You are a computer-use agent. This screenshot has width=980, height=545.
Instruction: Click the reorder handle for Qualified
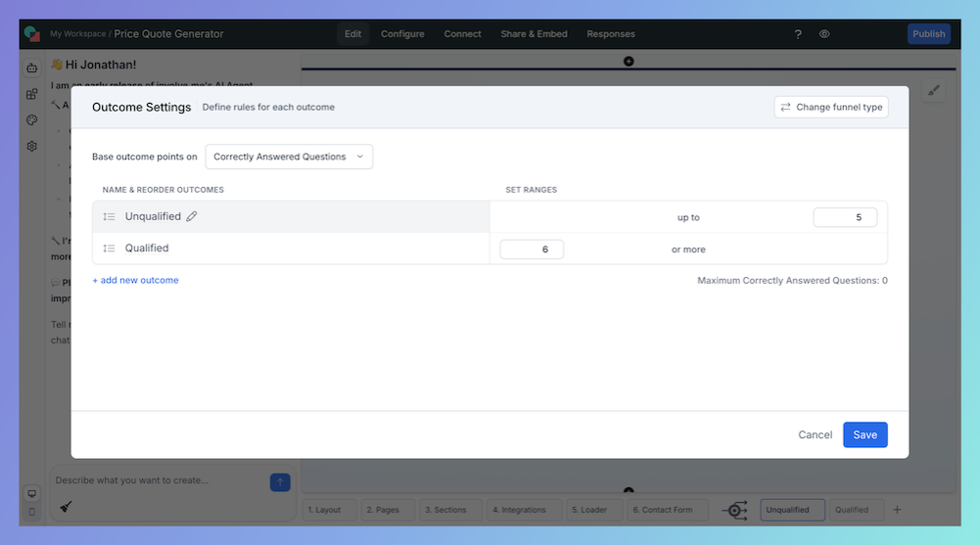click(x=109, y=249)
